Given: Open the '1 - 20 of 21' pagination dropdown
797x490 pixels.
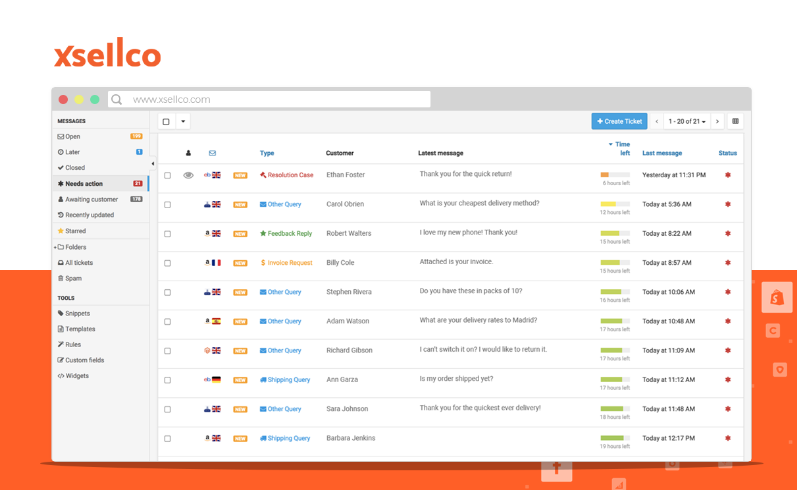Looking at the screenshot, I should coord(687,122).
